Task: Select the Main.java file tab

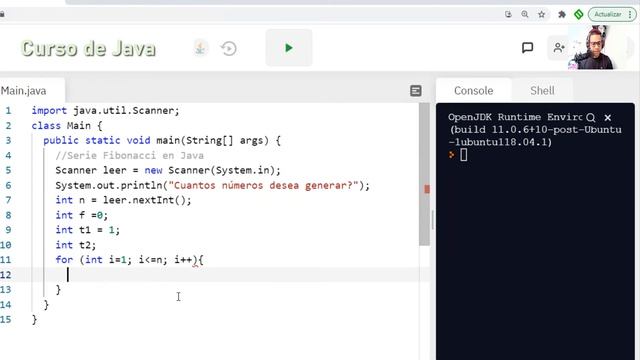Action: 24,91
